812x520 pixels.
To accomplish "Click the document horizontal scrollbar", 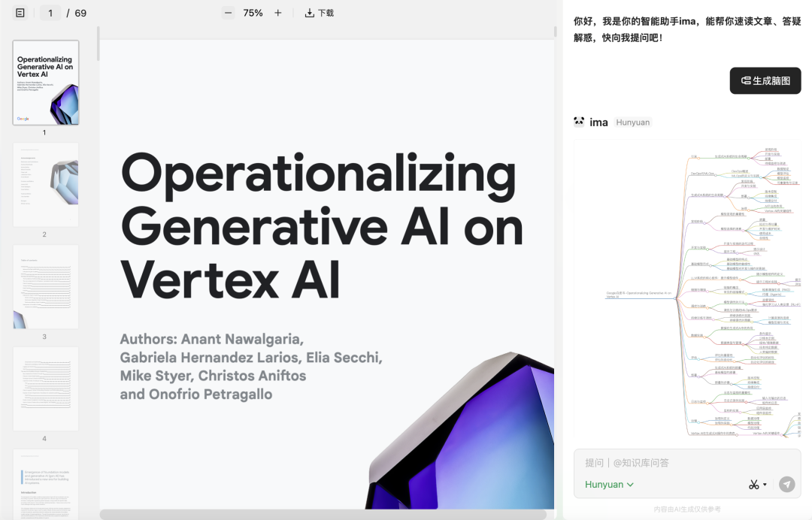I will point(323,514).
